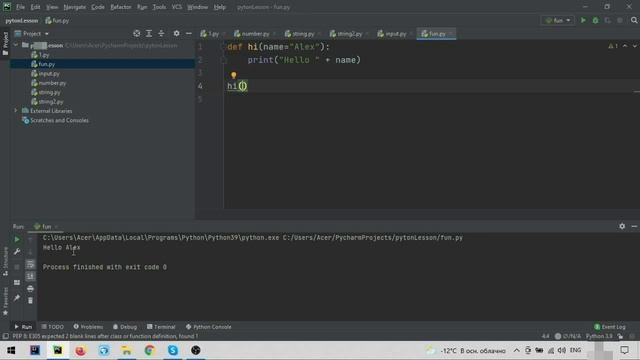Open the Terminal tool window
The height and width of the screenshot is (360, 640).
point(161,327)
